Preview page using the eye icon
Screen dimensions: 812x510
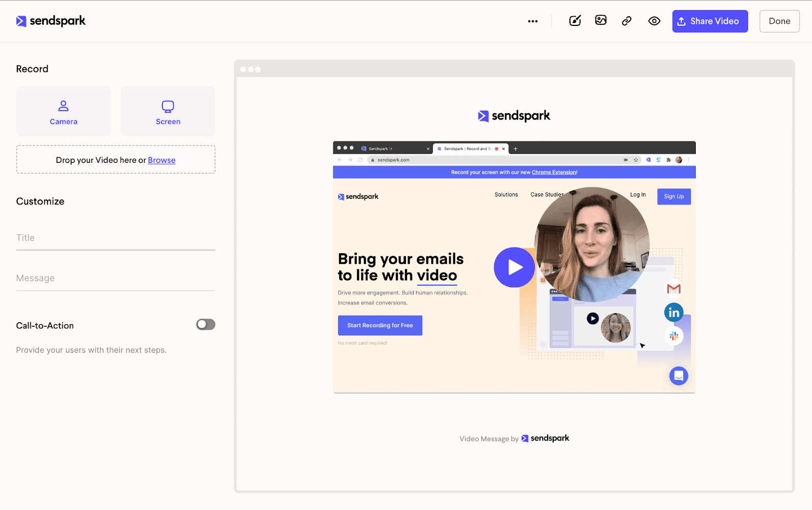click(x=654, y=21)
